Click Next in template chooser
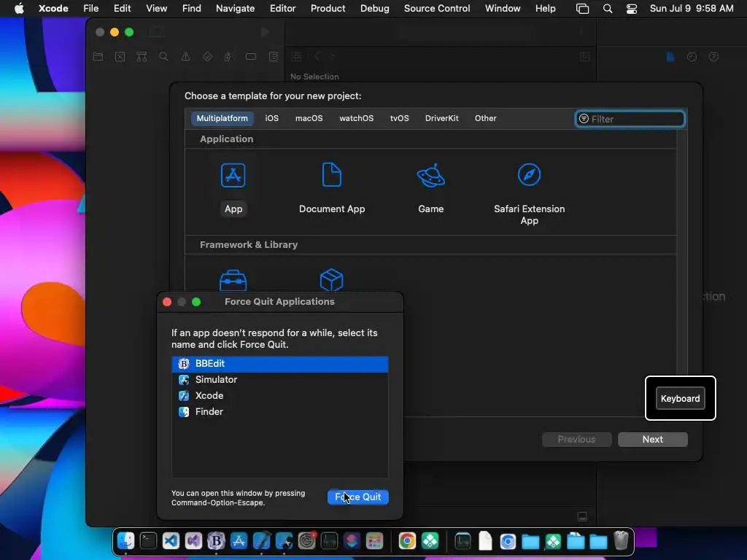Image resolution: width=747 pixels, height=560 pixels. click(x=653, y=439)
